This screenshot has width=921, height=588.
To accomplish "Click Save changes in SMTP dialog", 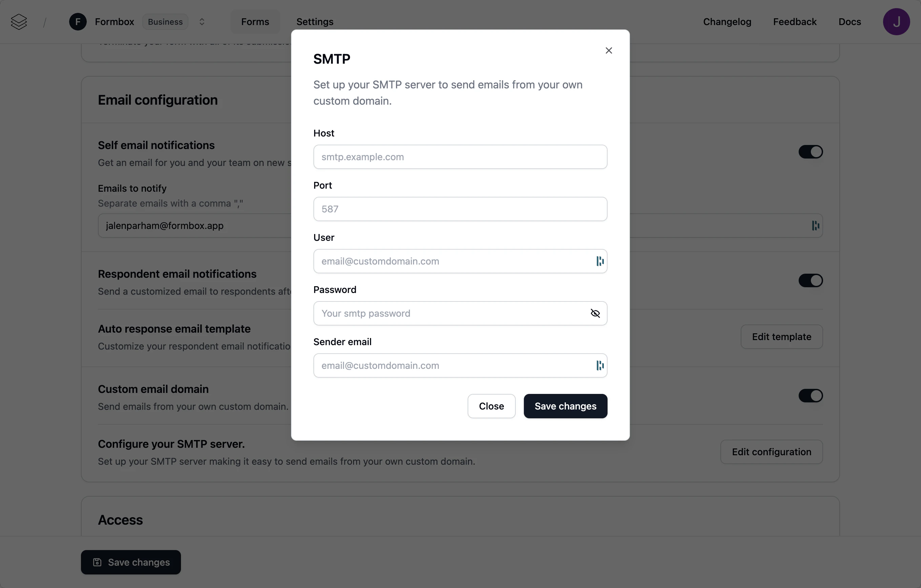I will tap(565, 406).
